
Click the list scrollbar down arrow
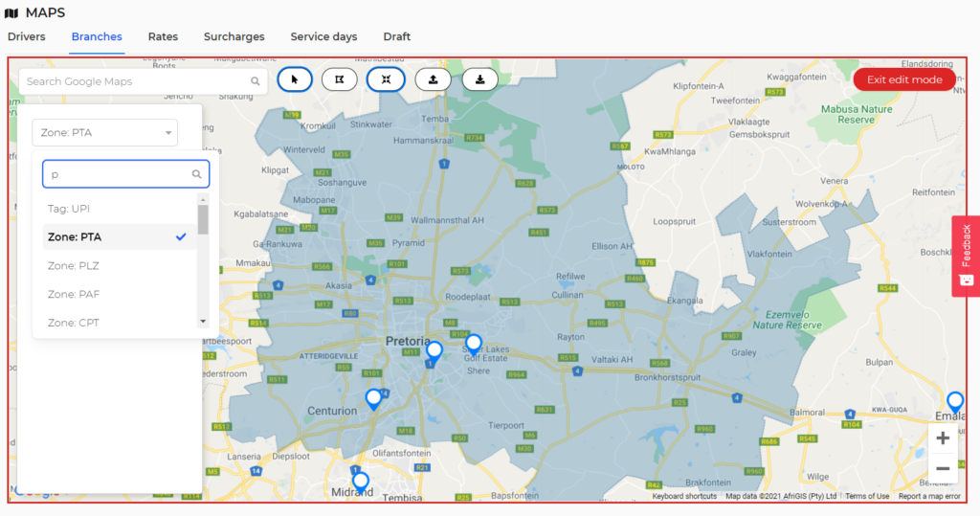[203, 322]
